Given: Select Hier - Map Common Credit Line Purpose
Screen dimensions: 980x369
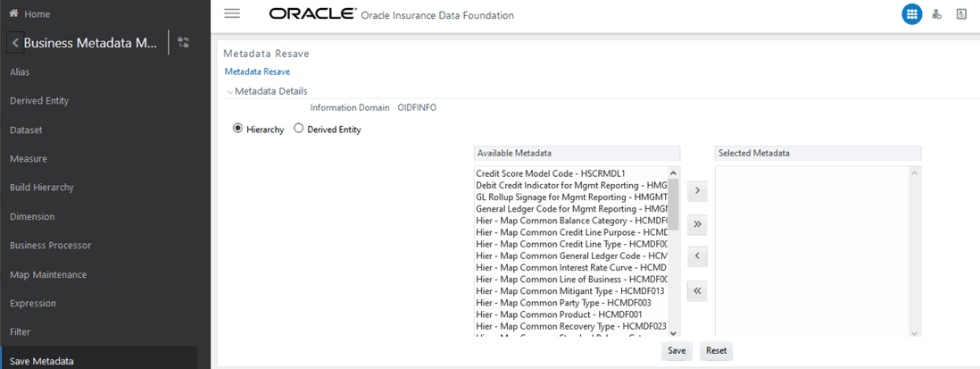Looking at the screenshot, I should point(572,232).
